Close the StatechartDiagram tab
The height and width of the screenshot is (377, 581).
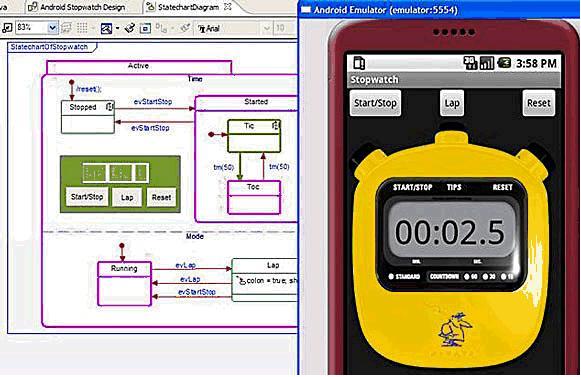click(x=228, y=7)
